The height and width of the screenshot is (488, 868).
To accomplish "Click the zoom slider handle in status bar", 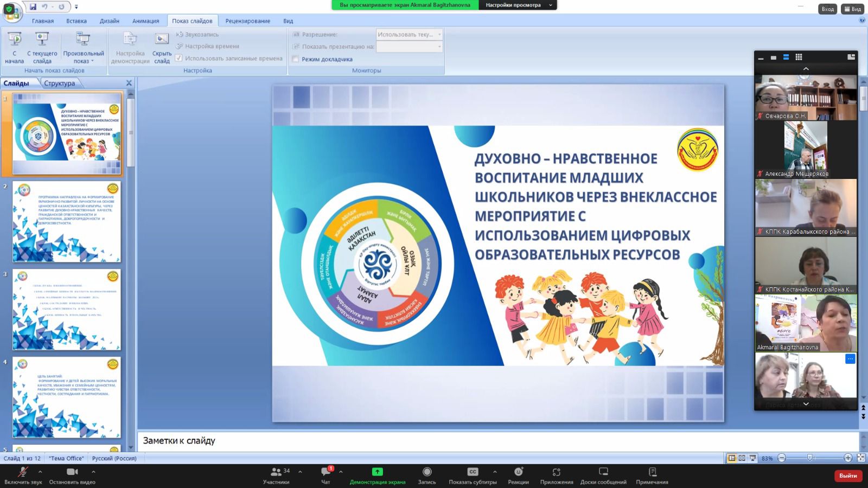I will tap(809, 458).
